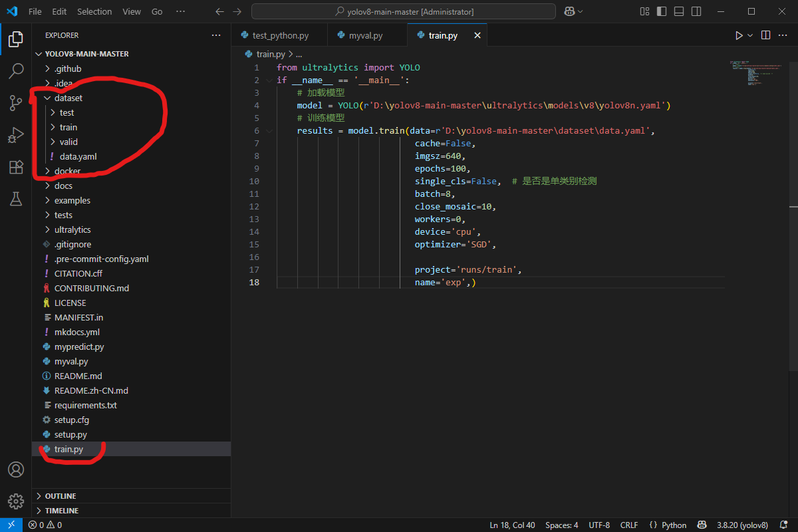Click the Ln 18, Col 40 status item
This screenshot has width=798, height=532.
click(x=512, y=525)
